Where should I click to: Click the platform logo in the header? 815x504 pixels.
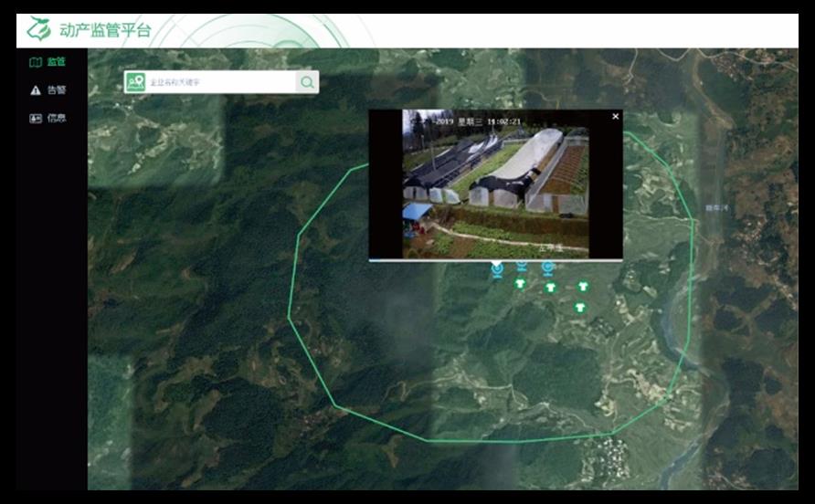38,29
